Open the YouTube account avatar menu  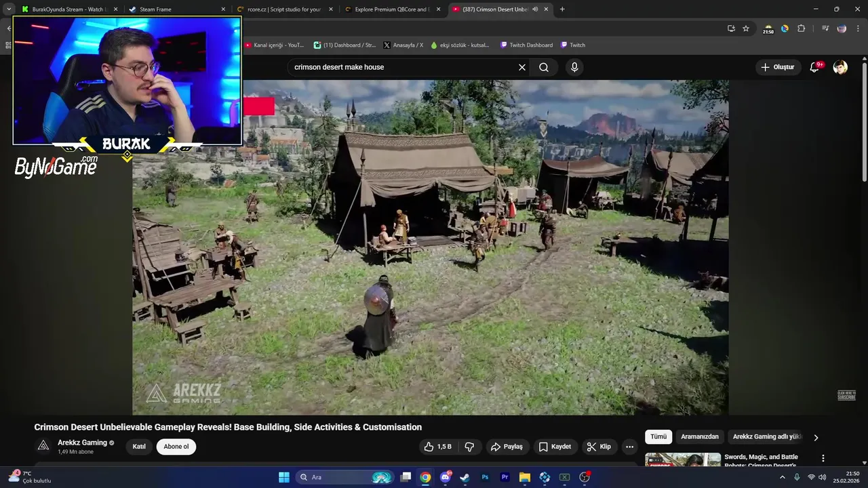click(x=840, y=67)
